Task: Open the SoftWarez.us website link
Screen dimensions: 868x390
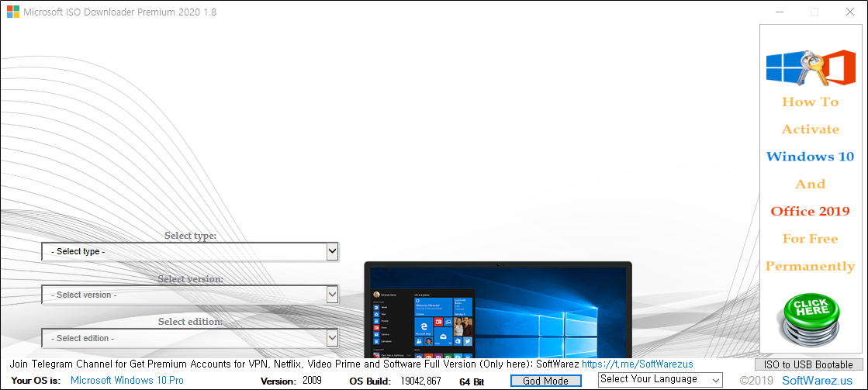Action: [x=817, y=381]
